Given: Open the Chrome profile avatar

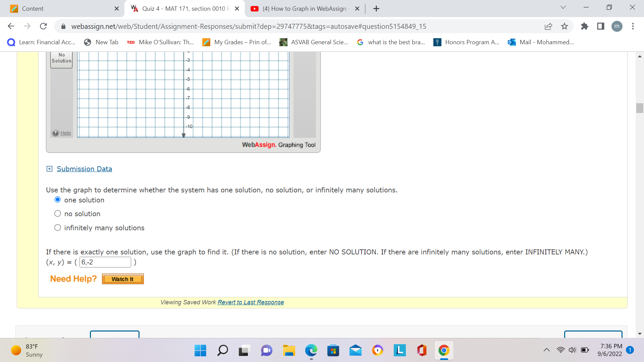Looking at the screenshot, I should click(x=617, y=26).
